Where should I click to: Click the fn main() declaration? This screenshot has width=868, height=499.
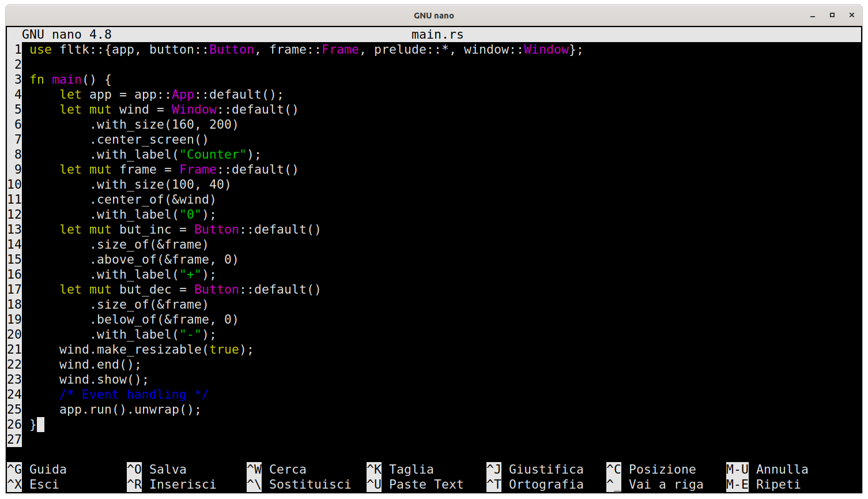(71, 80)
